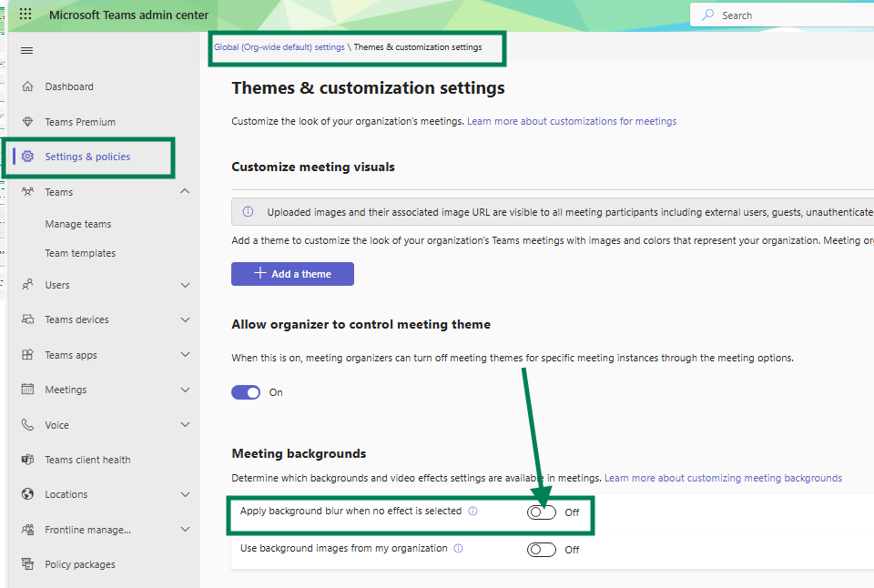
Task: Click the Teams people icon in sidebar
Action: click(27, 192)
